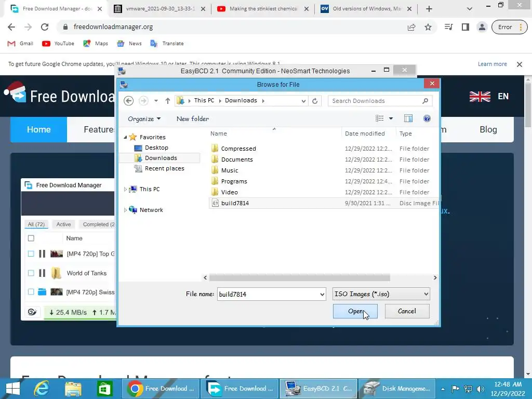Check the MP4 720p Swiss row checkbox

click(x=31, y=292)
